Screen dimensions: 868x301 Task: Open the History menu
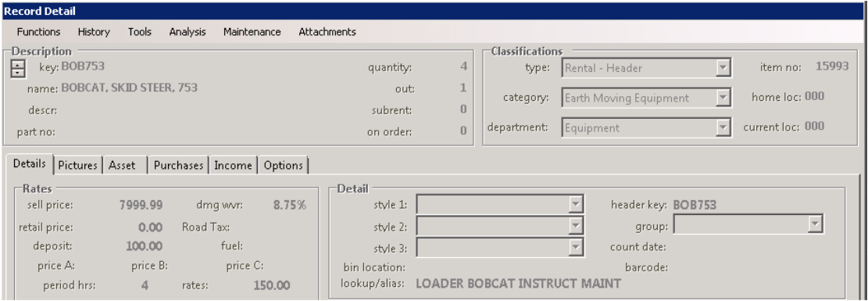pos(94,32)
